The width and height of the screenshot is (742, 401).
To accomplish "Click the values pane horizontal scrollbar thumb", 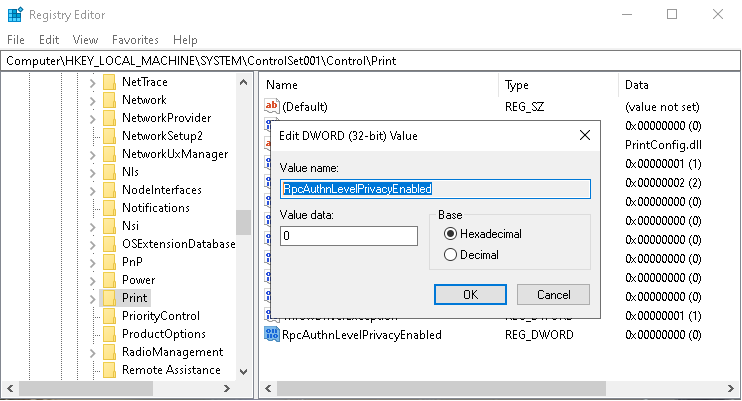I will 441,389.
